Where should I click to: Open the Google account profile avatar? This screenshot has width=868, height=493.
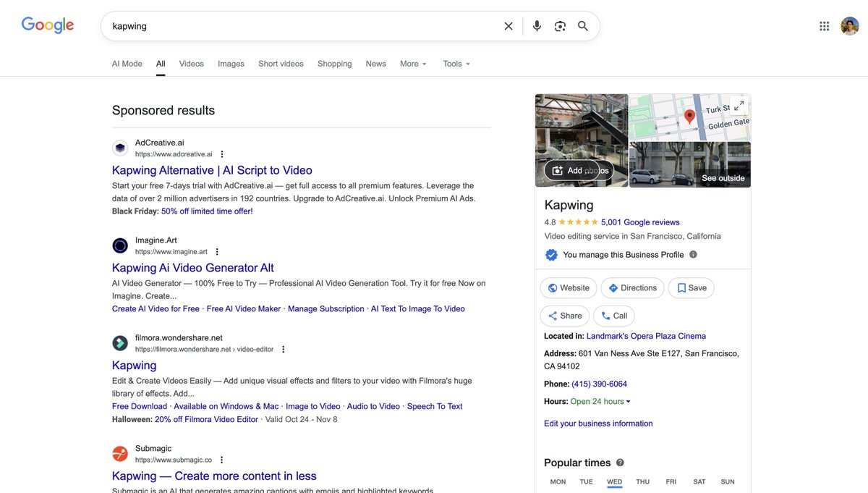(x=850, y=26)
